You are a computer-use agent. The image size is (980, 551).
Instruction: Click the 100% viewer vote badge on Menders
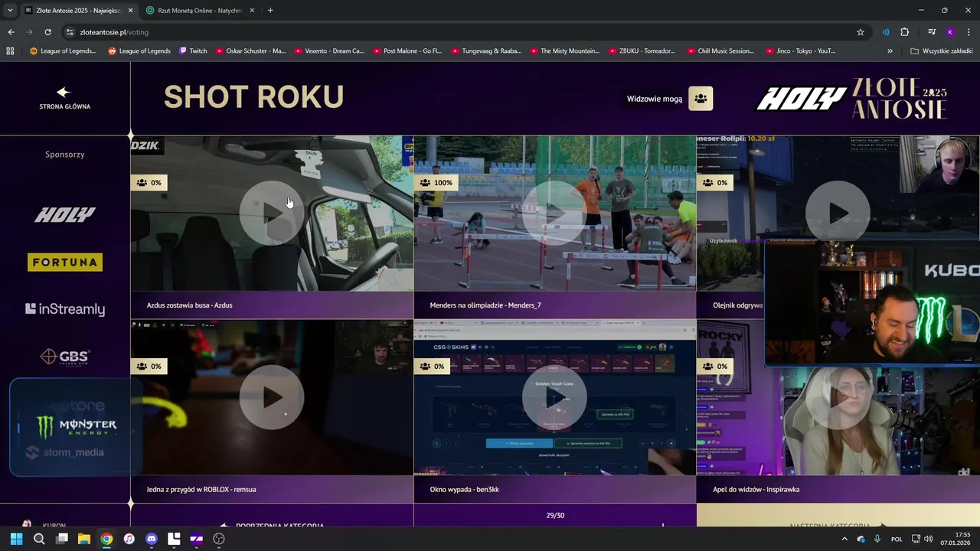436,183
